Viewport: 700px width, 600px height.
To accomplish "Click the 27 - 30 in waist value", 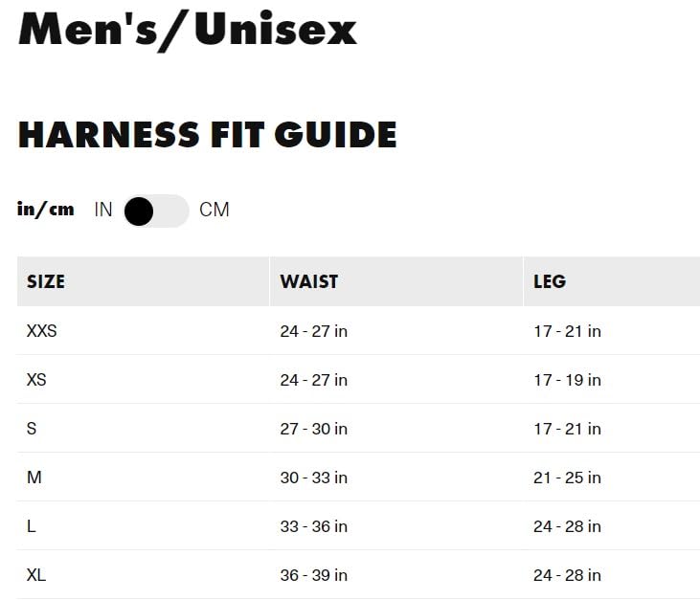I will pos(313,429).
